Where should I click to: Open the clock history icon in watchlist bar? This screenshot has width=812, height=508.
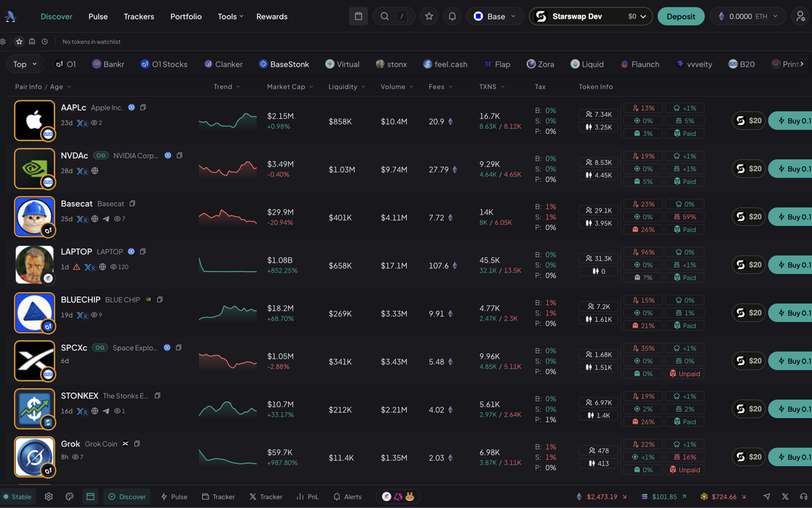point(44,41)
